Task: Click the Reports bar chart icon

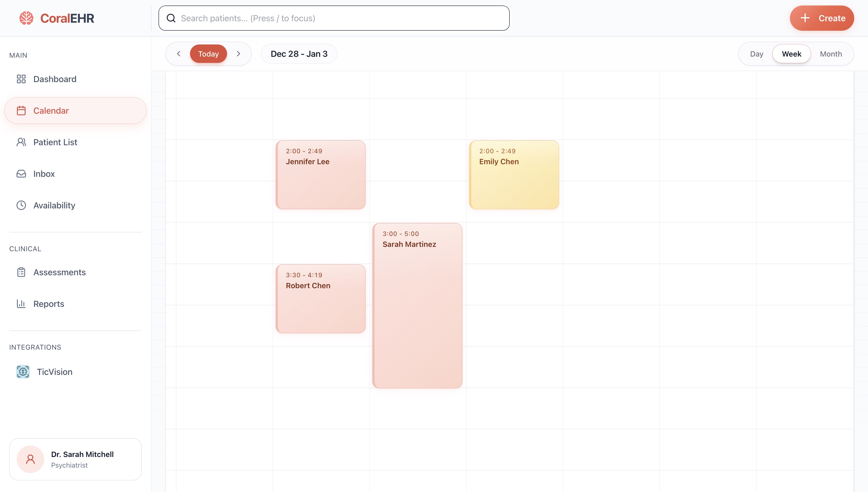Action: pos(21,304)
